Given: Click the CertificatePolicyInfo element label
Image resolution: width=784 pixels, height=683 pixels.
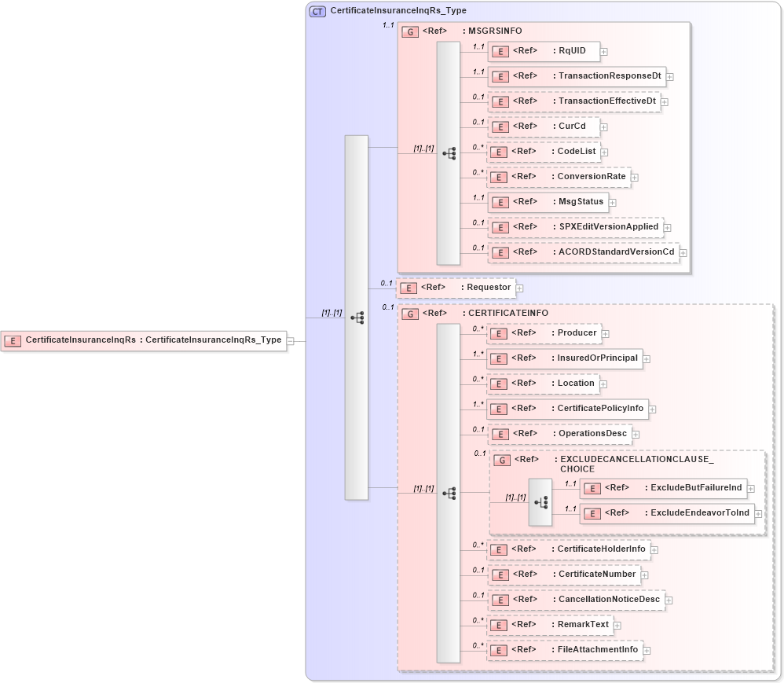Looking at the screenshot, I should [601, 409].
